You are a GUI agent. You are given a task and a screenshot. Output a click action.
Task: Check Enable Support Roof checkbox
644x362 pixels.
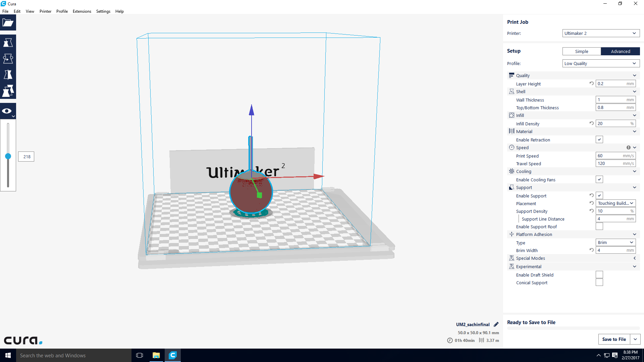(x=599, y=227)
